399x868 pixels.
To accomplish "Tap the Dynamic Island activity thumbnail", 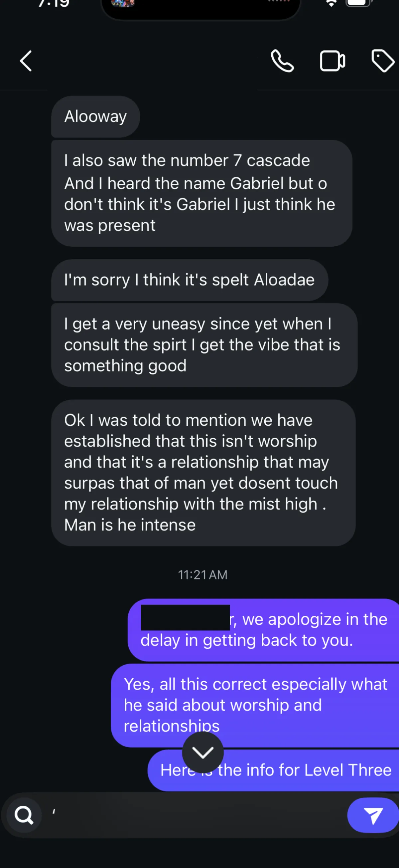I will pyautogui.click(x=123, y=3).
